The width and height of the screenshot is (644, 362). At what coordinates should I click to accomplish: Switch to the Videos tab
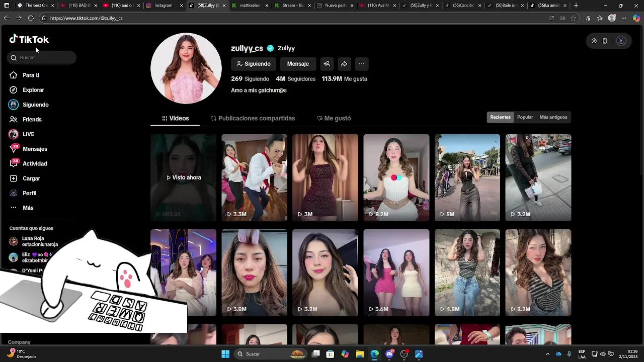click(x=175, y=118)
